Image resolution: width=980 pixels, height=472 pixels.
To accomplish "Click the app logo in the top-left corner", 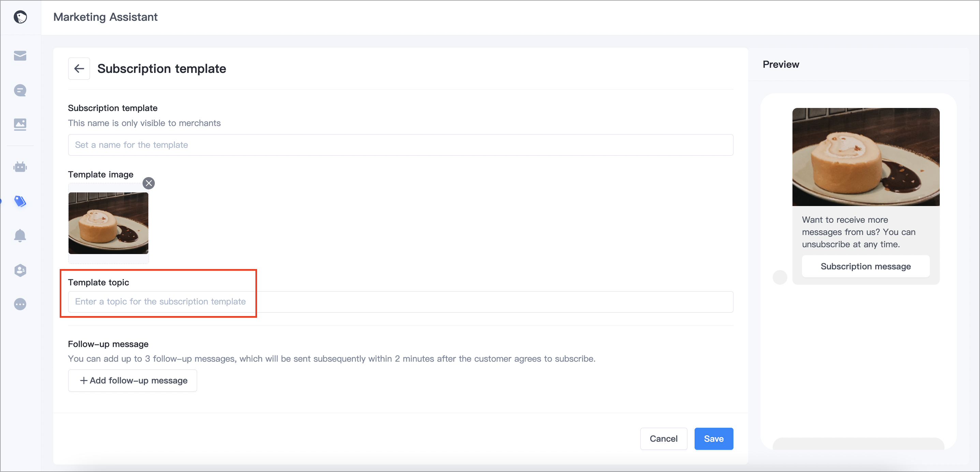I will (20, 17).
